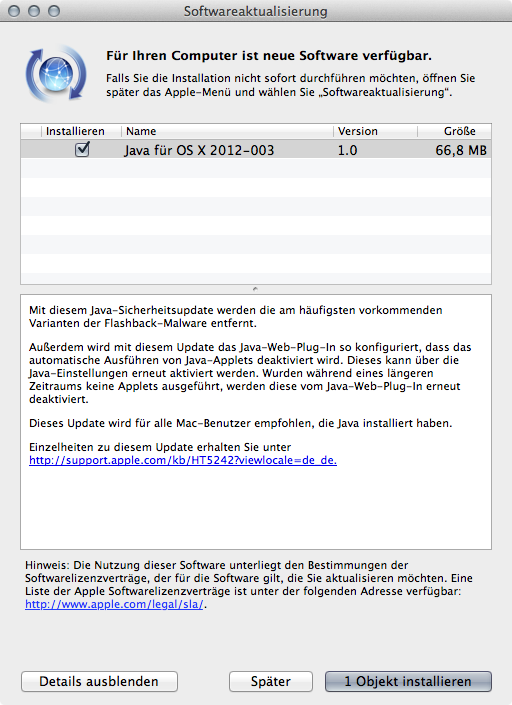Sort by the Name column header

[227, 131]
